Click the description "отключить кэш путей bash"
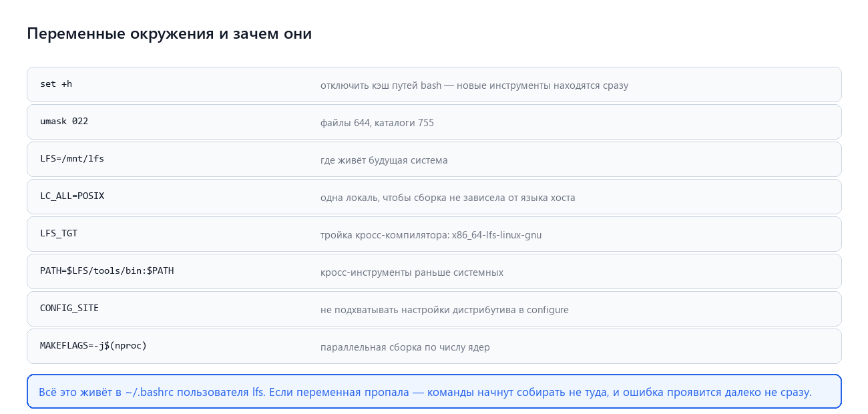Screen dimensions: 868x414 pyautogui.click(x=381, y=85)
